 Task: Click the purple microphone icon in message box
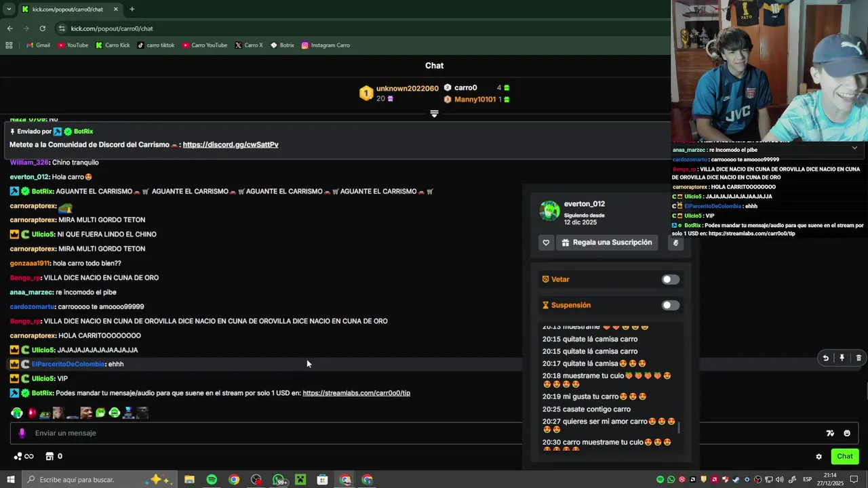pos(22,433)
